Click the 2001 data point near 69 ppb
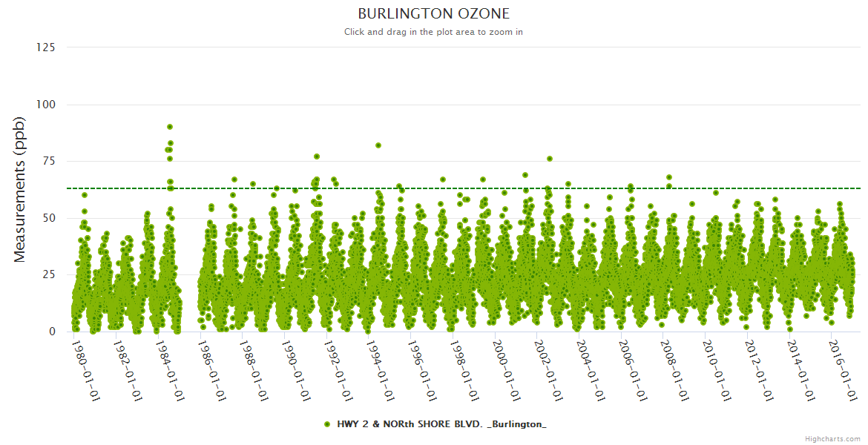868x445 pixels. click(525, 175)
